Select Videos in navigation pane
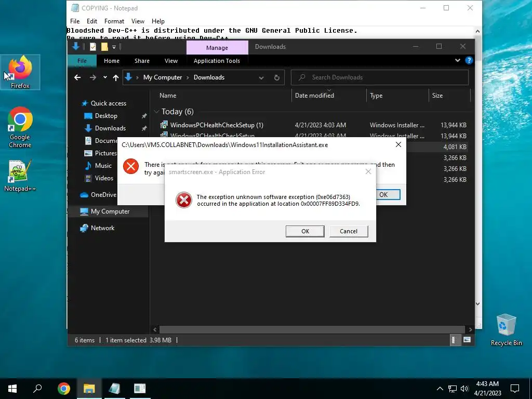532x399 pixels. click(x=104, y=178)
